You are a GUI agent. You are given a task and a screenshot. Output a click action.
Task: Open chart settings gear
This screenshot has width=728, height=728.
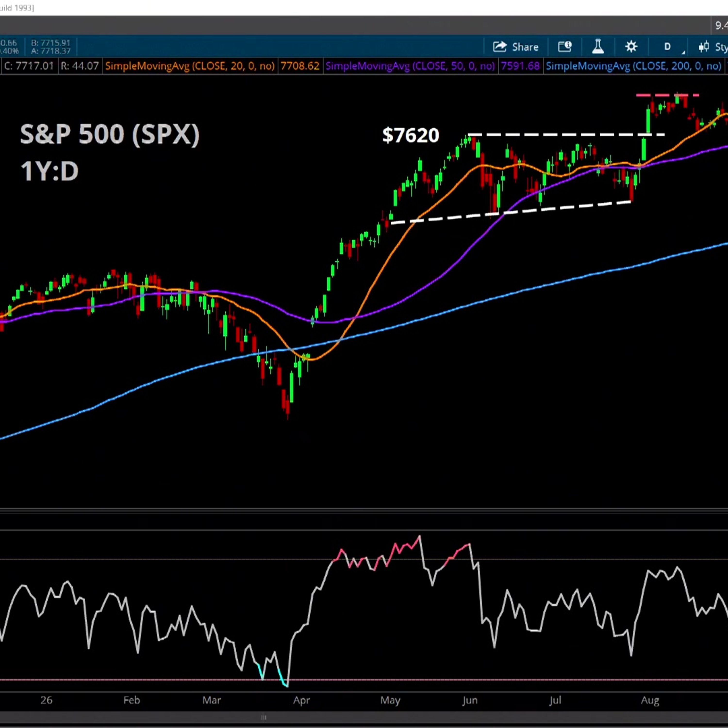tap(631, 47)
